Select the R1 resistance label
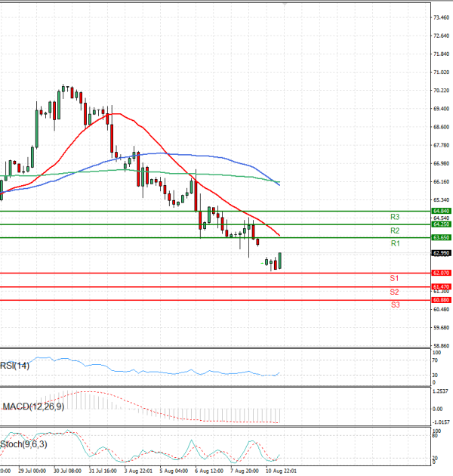This screenshot has width=453, height=476. [x=395, y=244]
